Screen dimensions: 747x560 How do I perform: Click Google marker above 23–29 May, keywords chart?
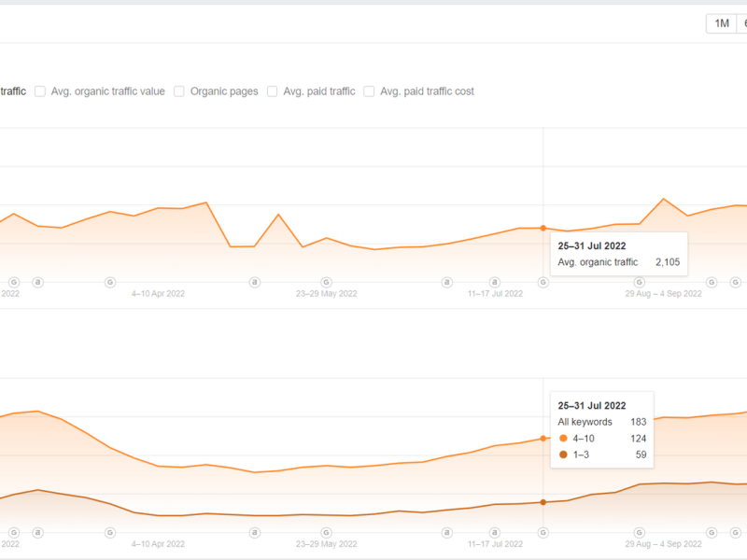point(326,532)
